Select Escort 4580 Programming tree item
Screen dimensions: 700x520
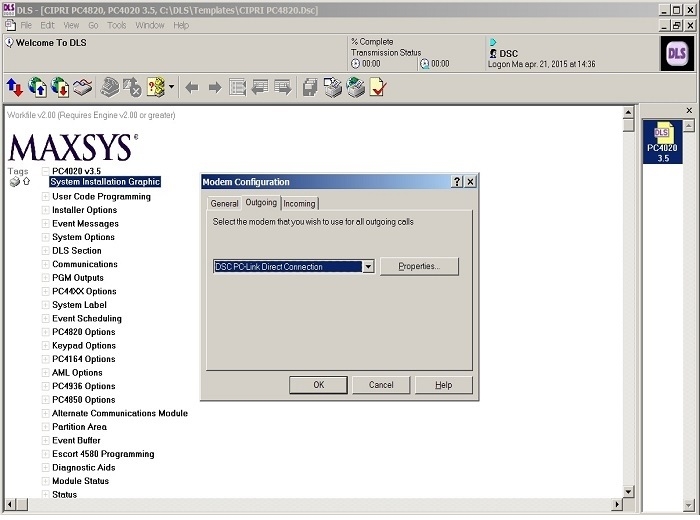[103, 454]
